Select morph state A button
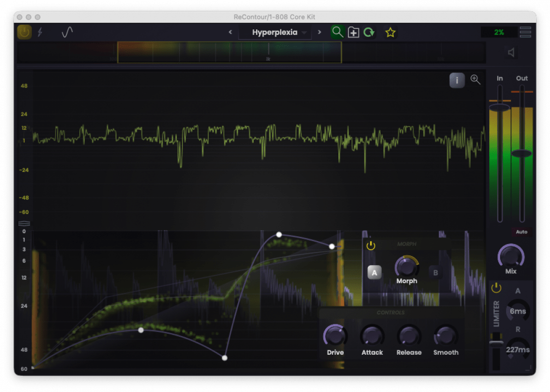 pyautogui.click(x=374, y=272)
